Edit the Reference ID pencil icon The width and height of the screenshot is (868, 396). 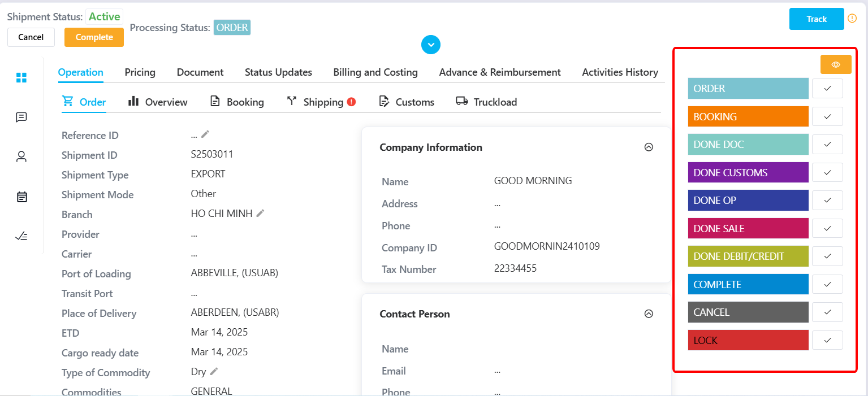(205, 134)
